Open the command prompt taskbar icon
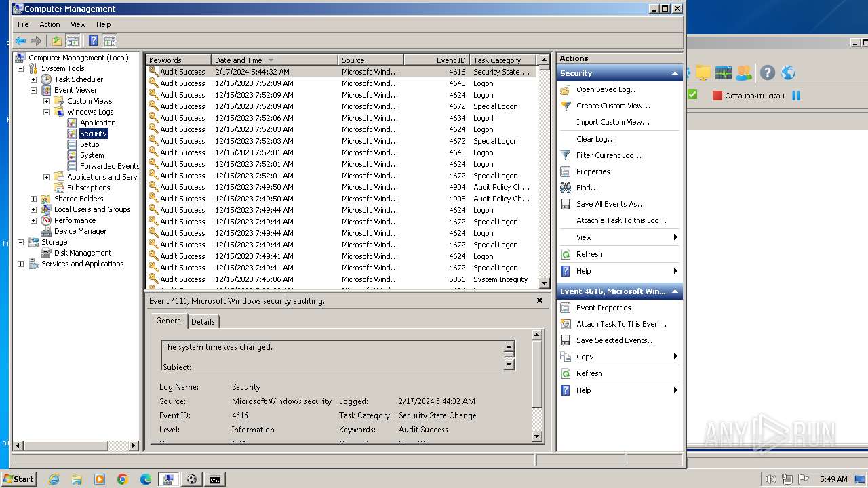868x488 pixels. (x=214, y=479)
